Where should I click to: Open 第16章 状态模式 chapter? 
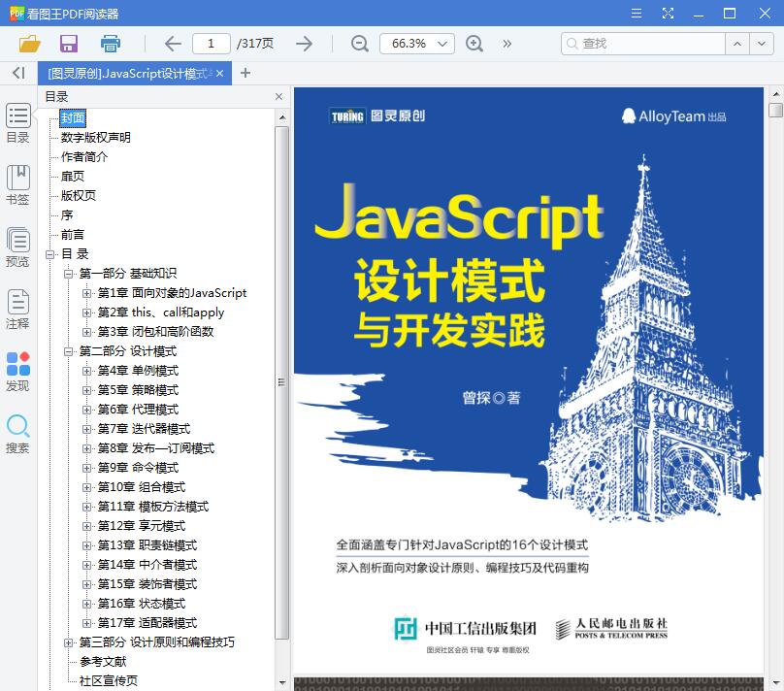click(142, 604)
